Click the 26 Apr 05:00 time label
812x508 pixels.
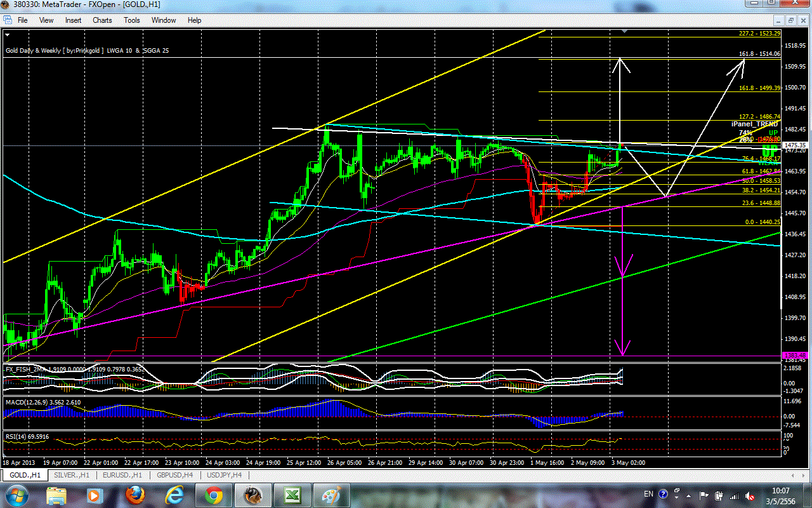click(344, 463)
